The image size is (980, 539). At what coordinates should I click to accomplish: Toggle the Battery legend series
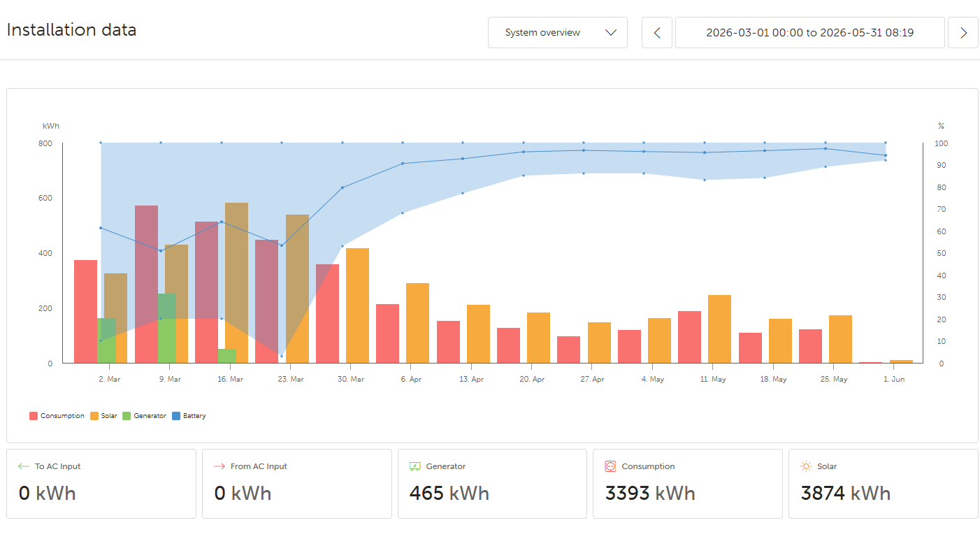pyautogui.click(x=189, y=416)
